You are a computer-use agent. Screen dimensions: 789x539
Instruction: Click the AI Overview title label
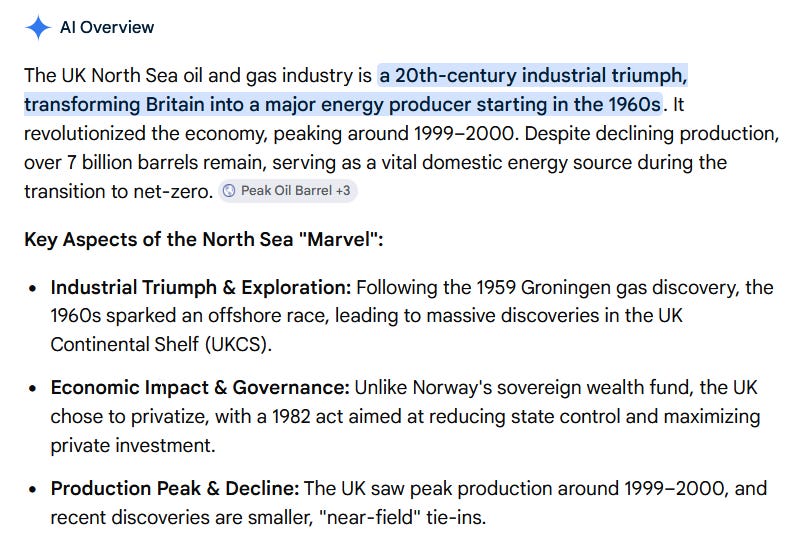point(107,27)
